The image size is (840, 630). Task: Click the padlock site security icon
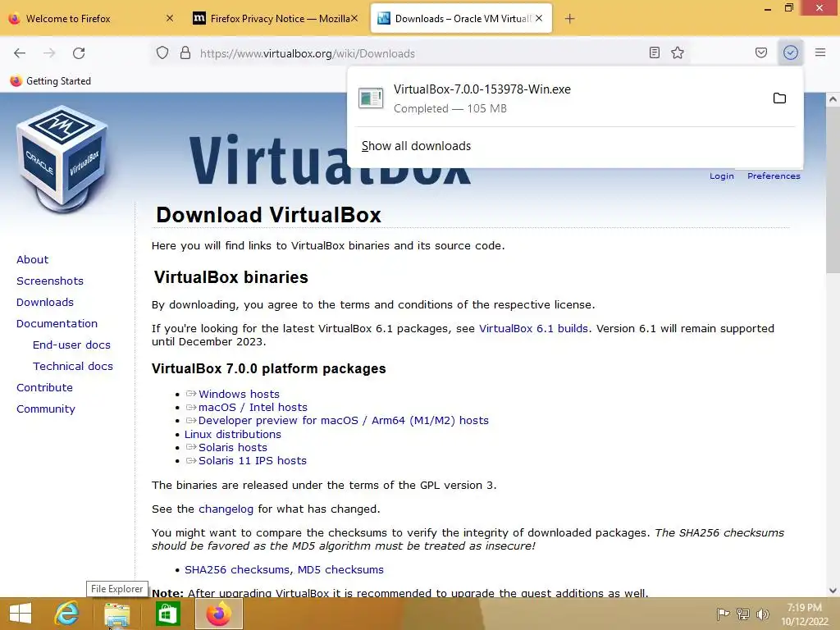click(185, 53)
